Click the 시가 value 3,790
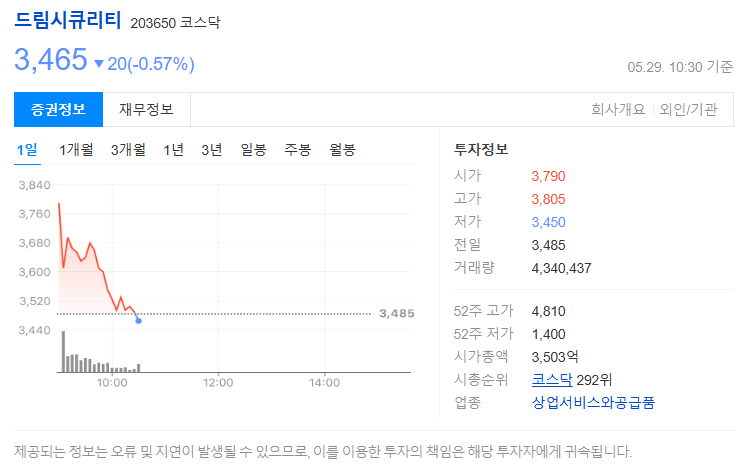The height and width of the screenshot is (469, 746). (548, 176)
